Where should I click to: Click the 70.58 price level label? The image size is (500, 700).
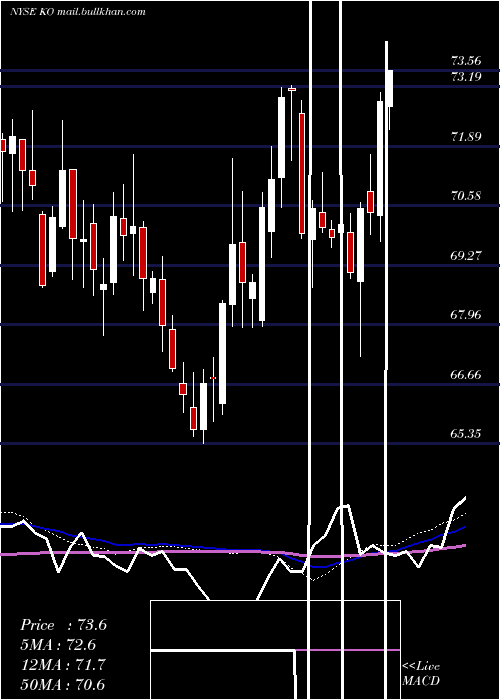point(466,196)
